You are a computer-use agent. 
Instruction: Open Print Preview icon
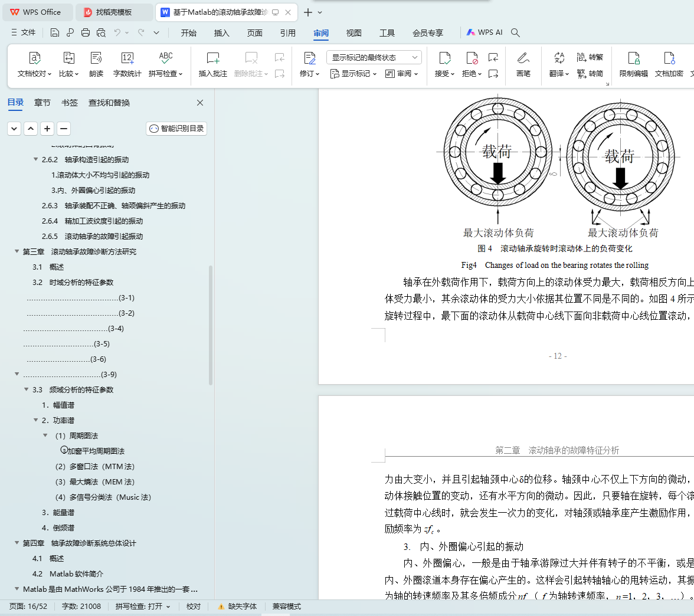[x=101, y=32]
